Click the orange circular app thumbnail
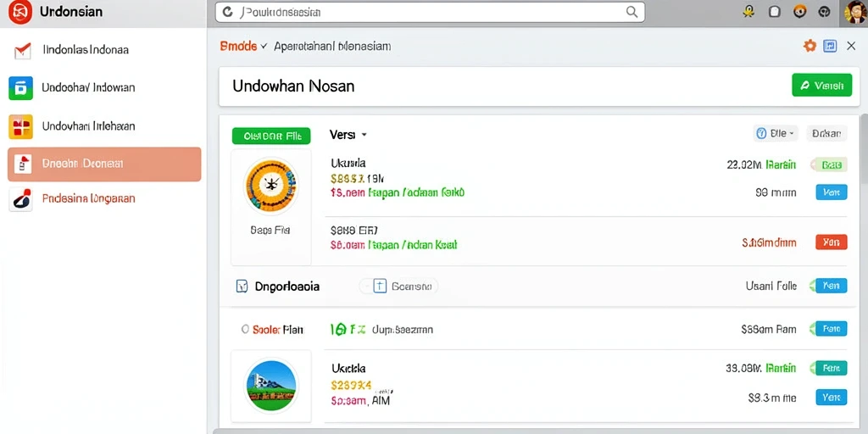The height and width of the screenshot is (434, 868). pos(270,186)
